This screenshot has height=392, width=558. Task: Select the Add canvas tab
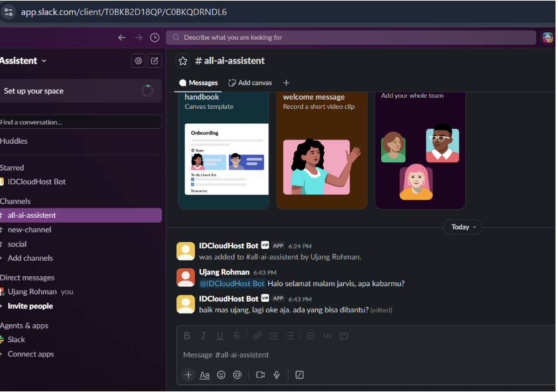point(250,83)
